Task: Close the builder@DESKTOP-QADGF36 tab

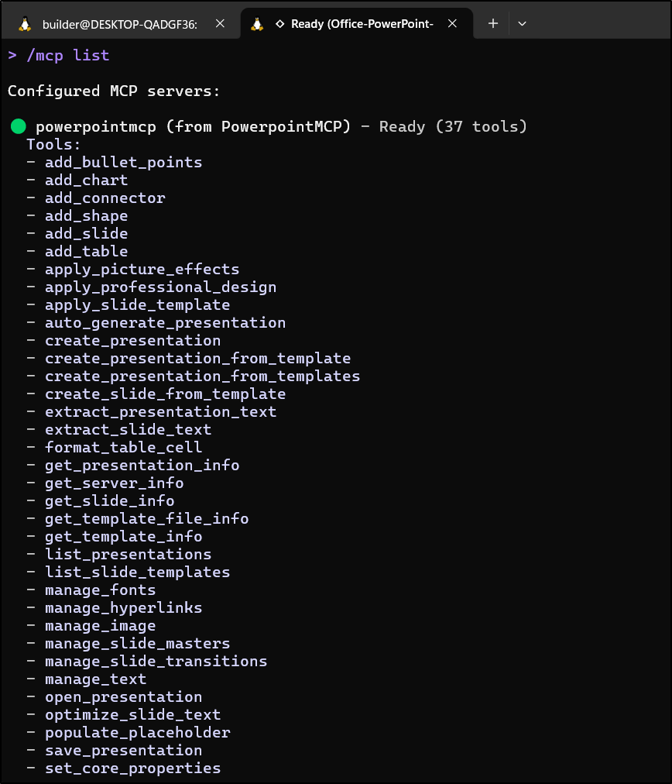Action: tap(220, 24)
